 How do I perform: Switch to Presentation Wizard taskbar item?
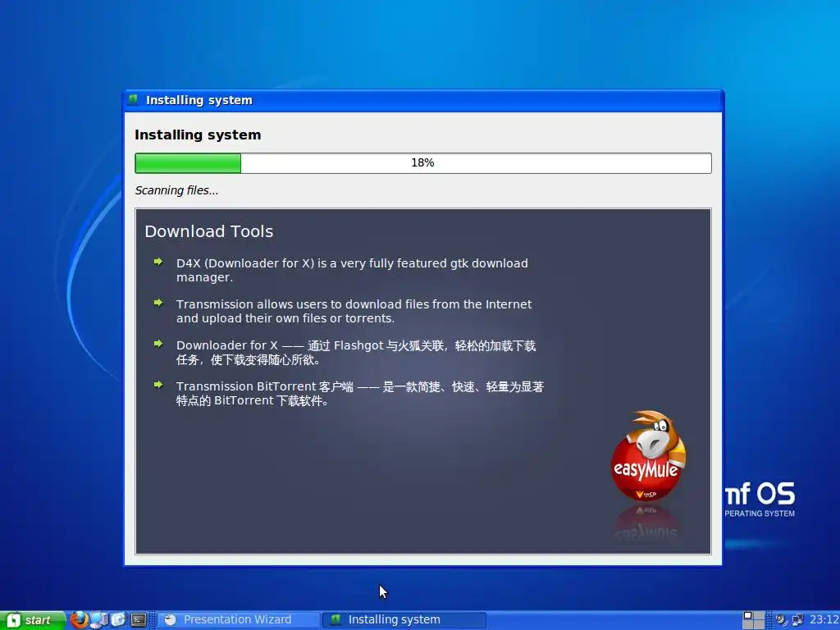(x=239, y=620)
